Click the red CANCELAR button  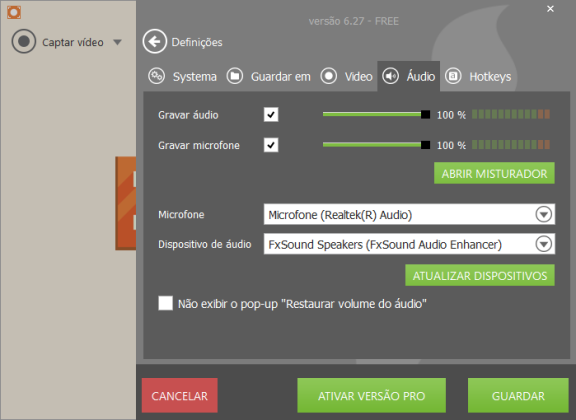coord(180,395)
